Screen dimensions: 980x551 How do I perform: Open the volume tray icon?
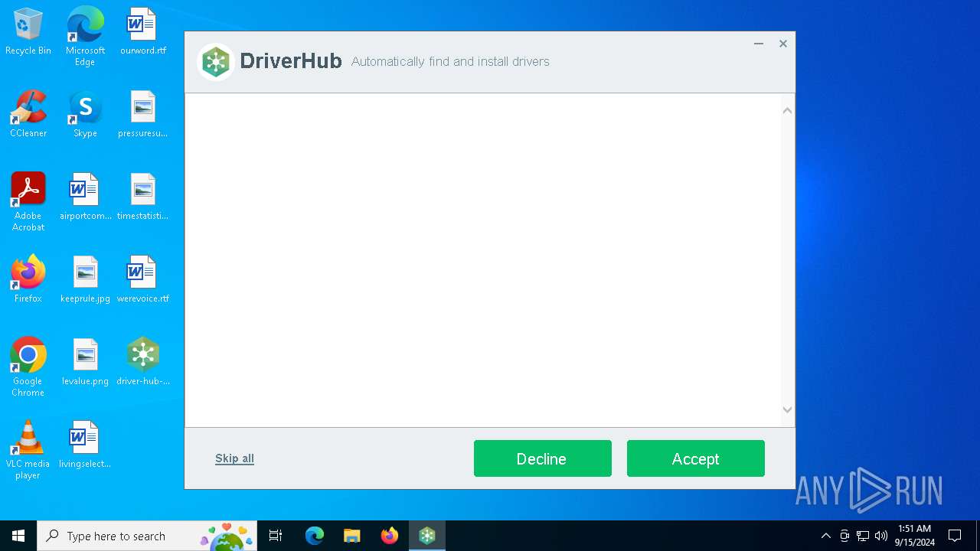coord(881,536)
